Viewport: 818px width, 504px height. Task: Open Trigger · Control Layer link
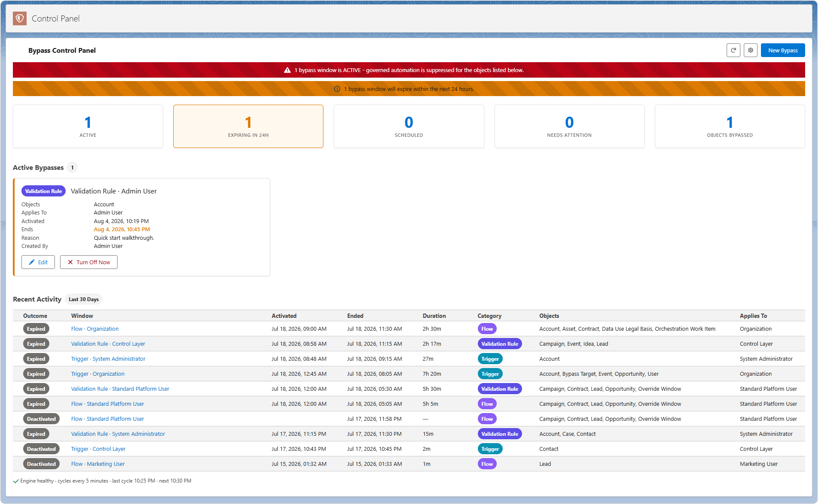pos(98,449)
